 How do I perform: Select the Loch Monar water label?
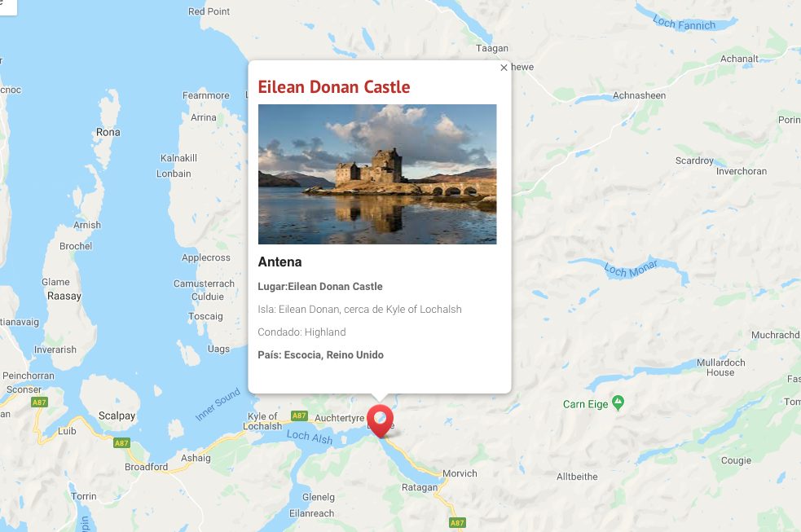click(x=631, y=268)
